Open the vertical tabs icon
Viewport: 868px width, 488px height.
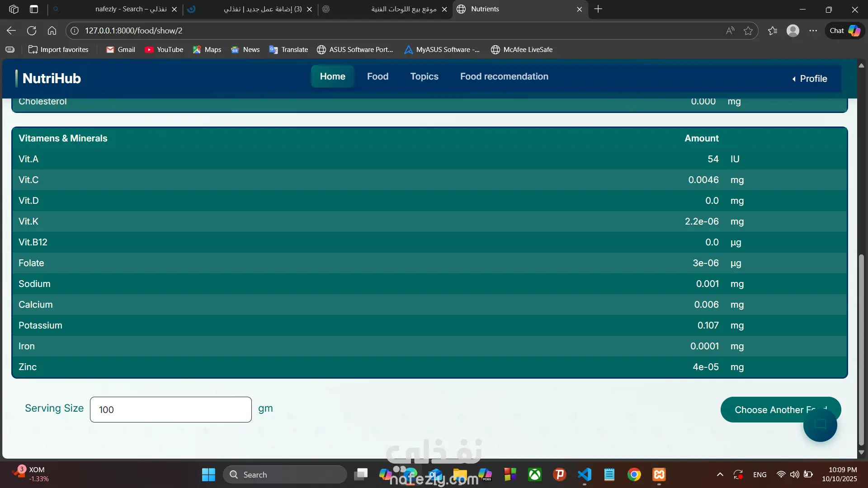[34, 9]
